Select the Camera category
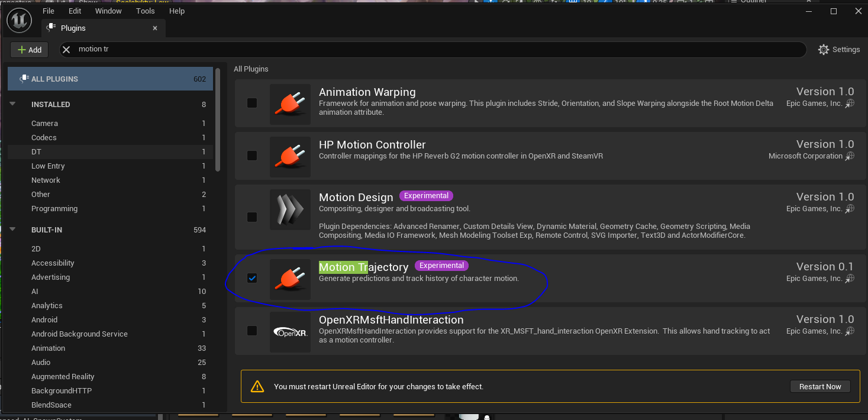 pos(110,123)
